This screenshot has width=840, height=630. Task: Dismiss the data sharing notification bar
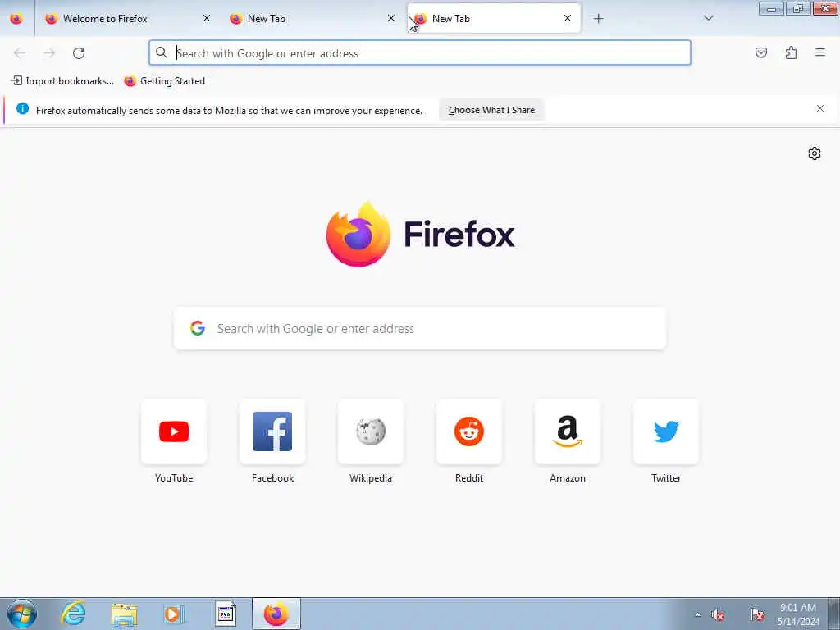(x=820, y=108)
